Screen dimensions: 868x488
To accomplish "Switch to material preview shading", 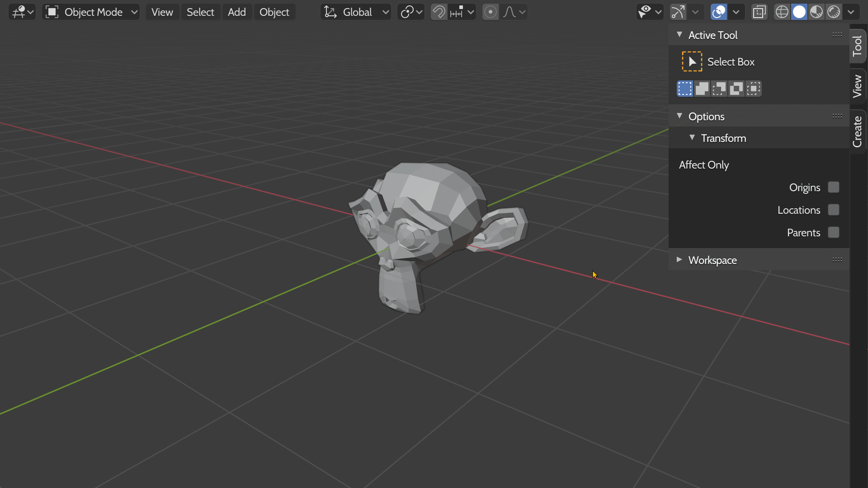I will 816,12.
